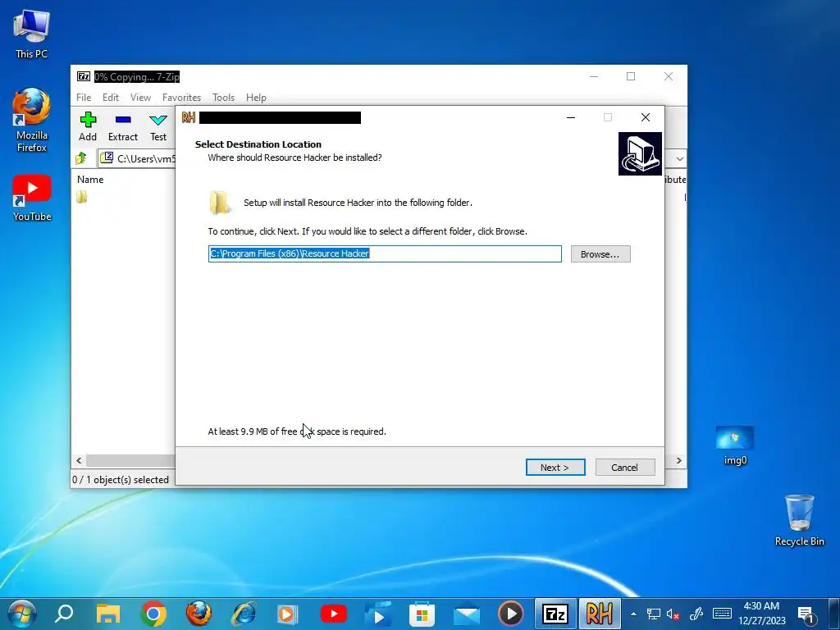Select the img0 desktop file
Image resolution: width=840 pixels, height=630 pixels.
(734, 445)
